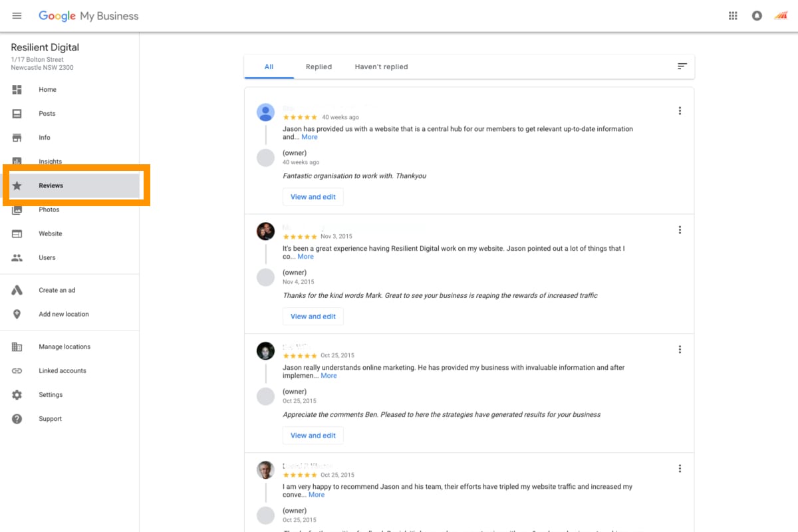Click the Posts sidebar icon

17,114
